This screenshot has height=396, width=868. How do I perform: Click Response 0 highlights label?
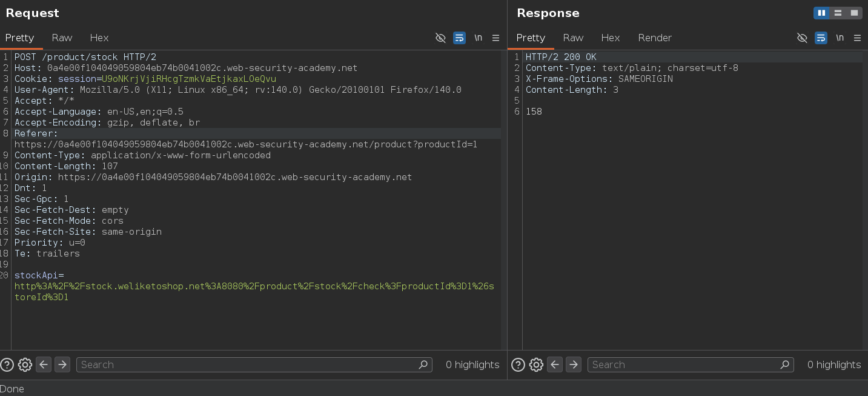[x=834, y=364]
